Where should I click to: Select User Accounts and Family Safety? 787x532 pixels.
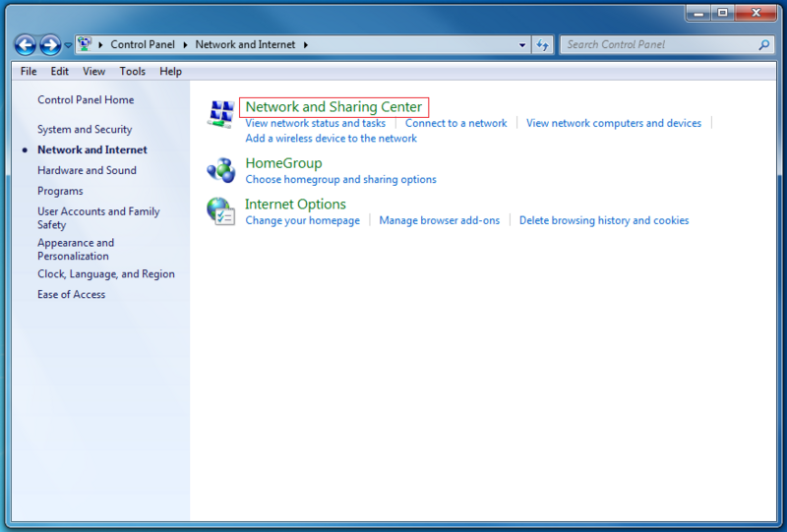[x=98, y=218]
